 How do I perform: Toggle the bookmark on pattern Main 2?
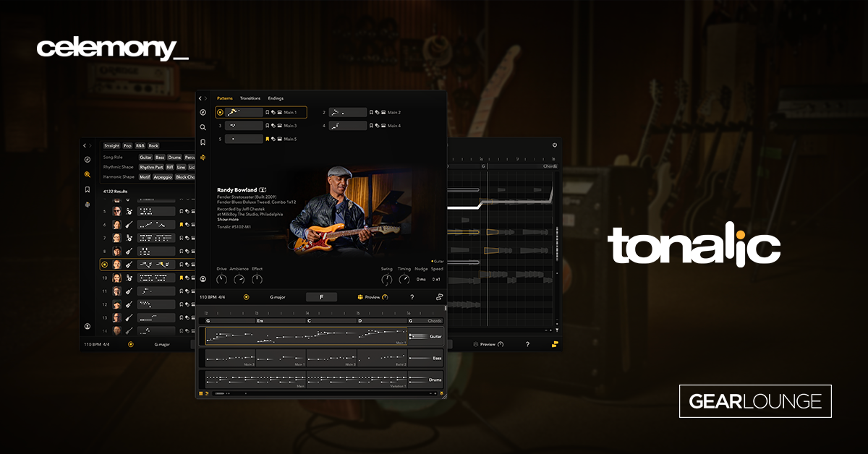coord(372,113)
